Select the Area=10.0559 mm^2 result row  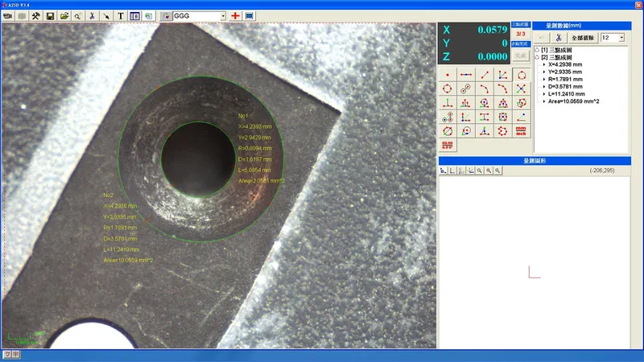[574, 101]
